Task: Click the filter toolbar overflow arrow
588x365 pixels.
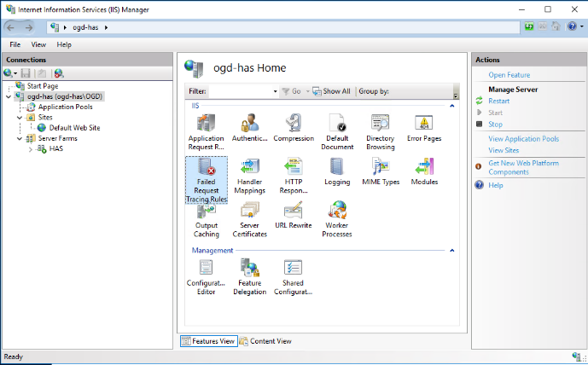Action: tap(456, 96)
